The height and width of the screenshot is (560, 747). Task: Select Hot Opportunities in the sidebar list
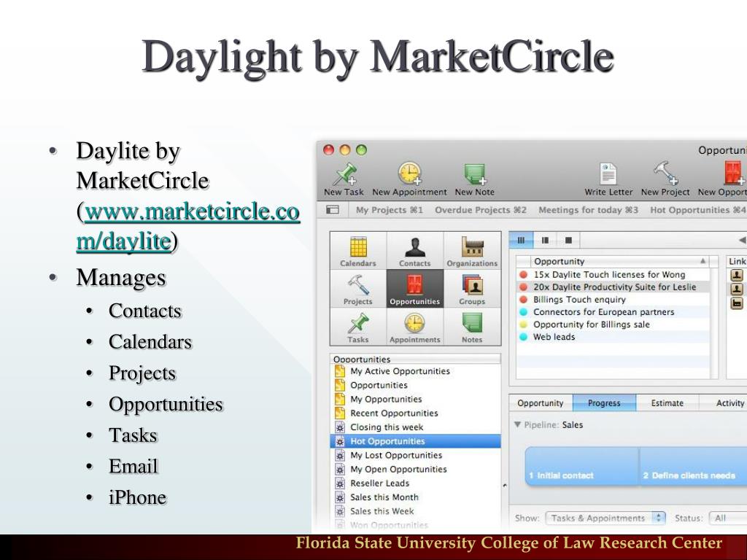[x=415, y=441]
